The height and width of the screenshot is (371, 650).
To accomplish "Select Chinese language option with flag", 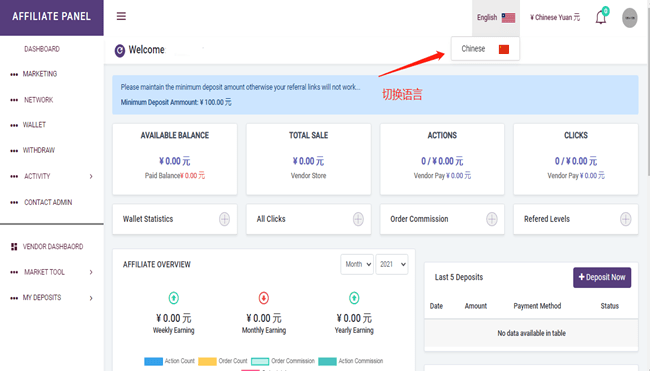I will point(485,49).
